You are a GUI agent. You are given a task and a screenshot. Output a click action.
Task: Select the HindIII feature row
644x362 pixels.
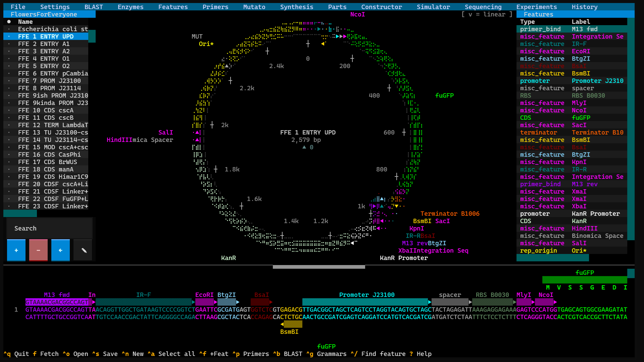pos(572,228)
